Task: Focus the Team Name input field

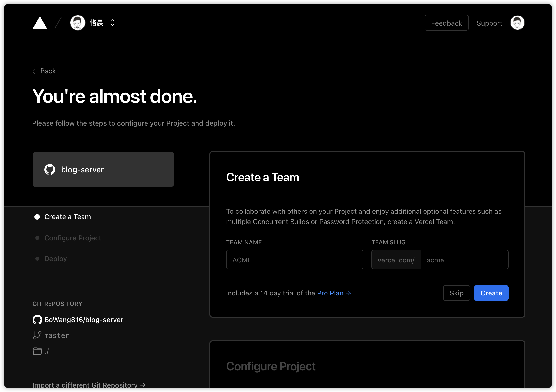Action: [294, 260]
